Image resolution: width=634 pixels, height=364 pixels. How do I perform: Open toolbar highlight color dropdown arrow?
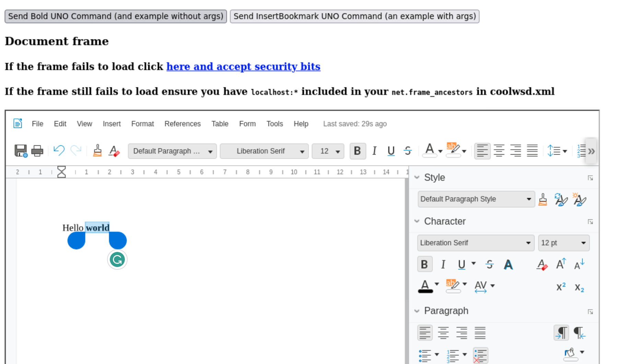pos(464,151)
